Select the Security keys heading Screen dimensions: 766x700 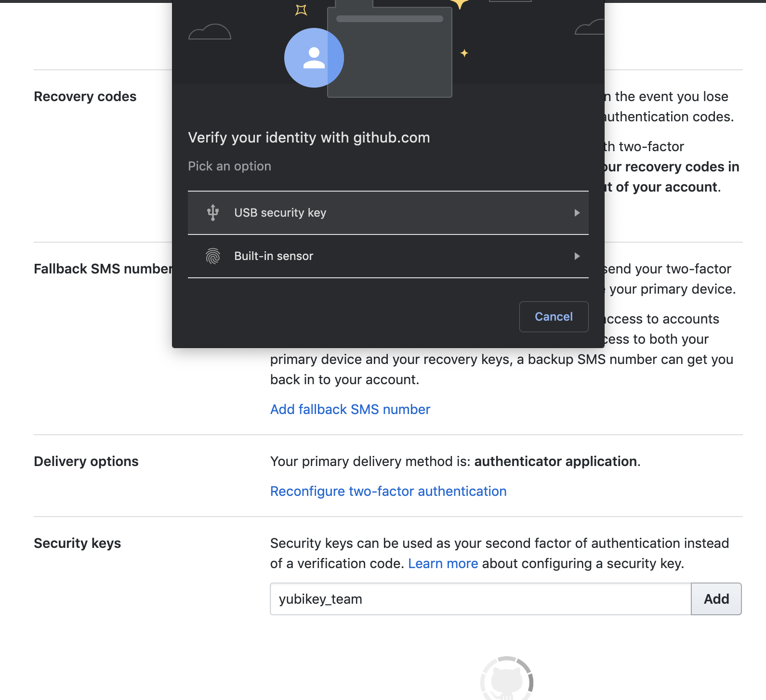click(x=78, y=543)
